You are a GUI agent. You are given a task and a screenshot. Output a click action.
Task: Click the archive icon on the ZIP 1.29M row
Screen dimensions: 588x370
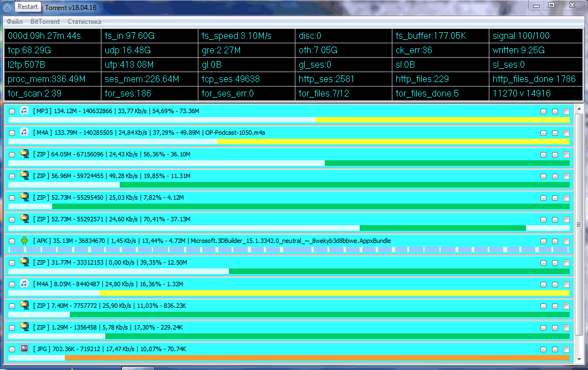click(24, 327)
